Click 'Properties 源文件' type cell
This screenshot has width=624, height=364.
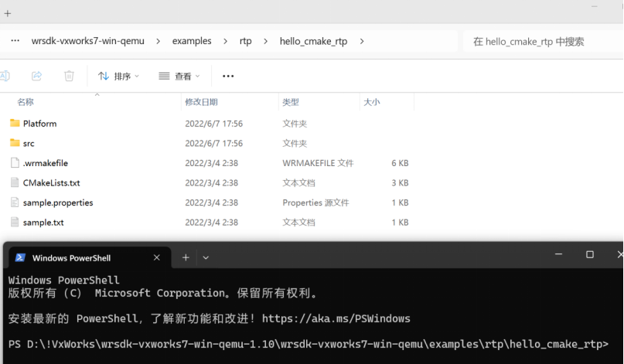tap(315, 202)
